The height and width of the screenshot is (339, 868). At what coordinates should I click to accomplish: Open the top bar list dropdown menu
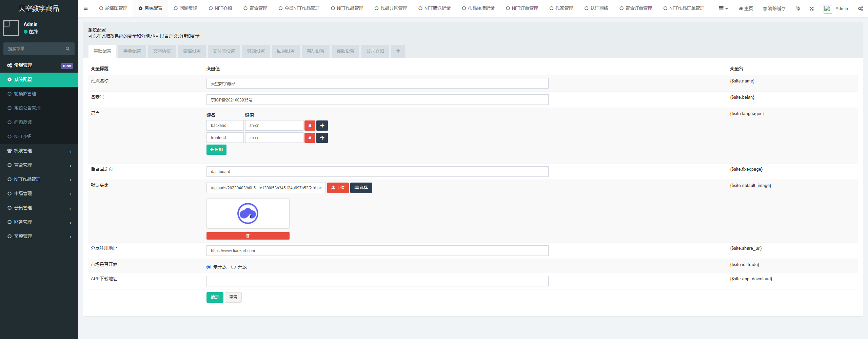coord(723,8)
